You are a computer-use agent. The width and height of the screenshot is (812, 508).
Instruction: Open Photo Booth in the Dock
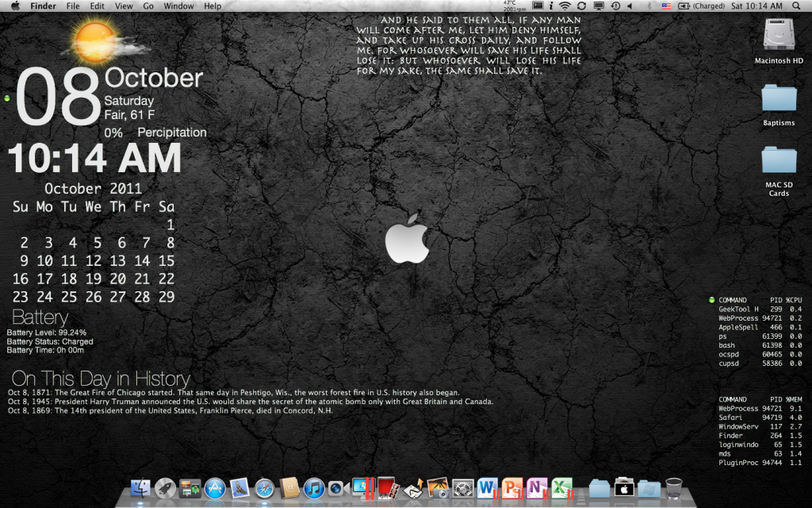click(x=388, y=489)
